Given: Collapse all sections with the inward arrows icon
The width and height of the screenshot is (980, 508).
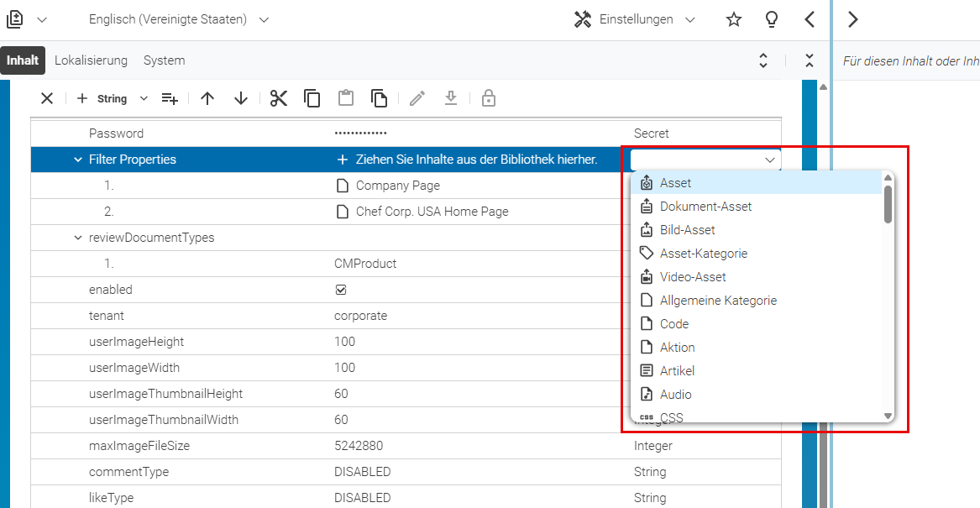Looking at the screenshot, I should 810,60.
